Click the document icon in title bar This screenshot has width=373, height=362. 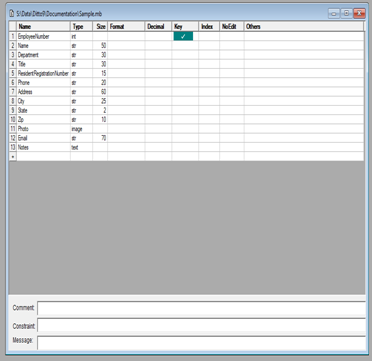tap(11, 14)
